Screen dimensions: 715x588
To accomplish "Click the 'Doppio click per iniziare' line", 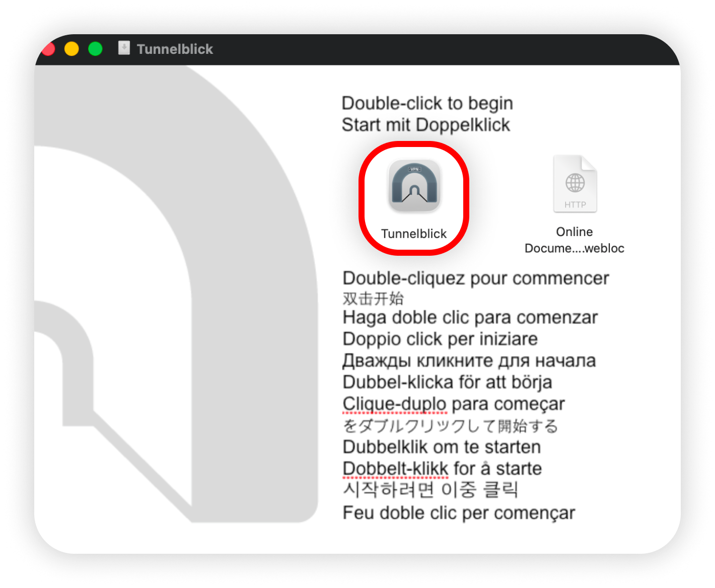I will coord(440,339).
